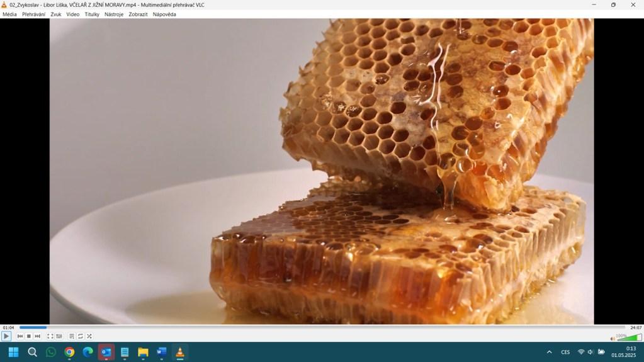Image resolution: width=644 pixels, height=362 pixels.
Task: Open Windows taskbar search
Action: [32, 352]
